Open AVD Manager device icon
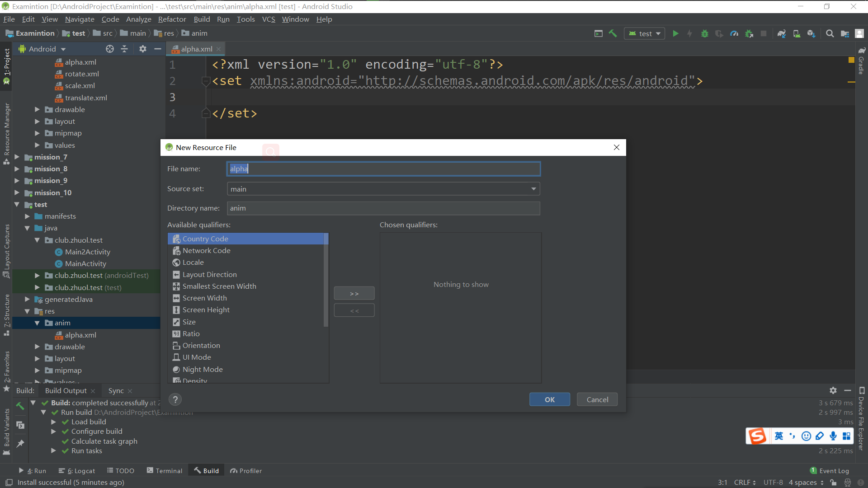This screenshot has height=488, width=868. point(797,33)
